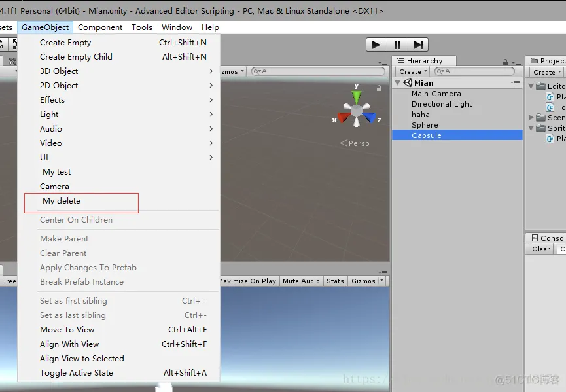This screenshot has width=566, height=392.
Task: Expand the Audio submenu
Action: [118, 129]
